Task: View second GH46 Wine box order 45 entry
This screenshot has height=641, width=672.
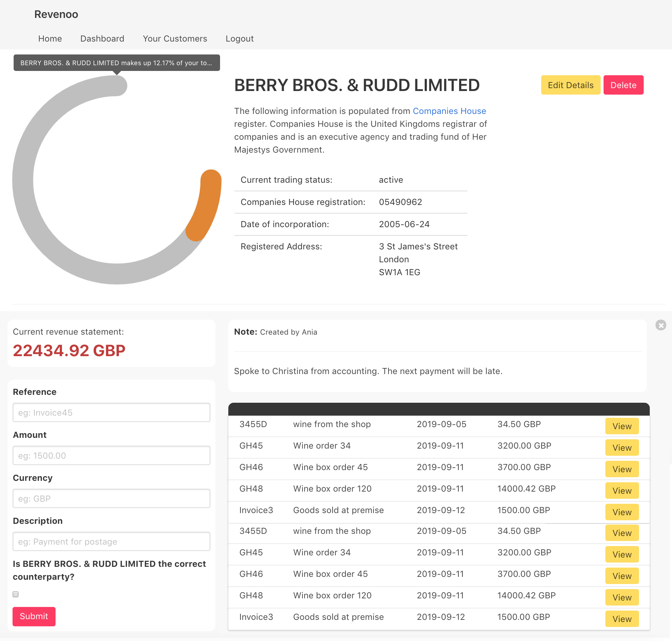Action: tap(622, 576)
